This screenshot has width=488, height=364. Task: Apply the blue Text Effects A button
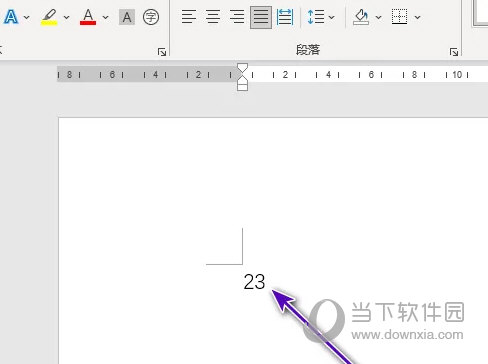11,17
